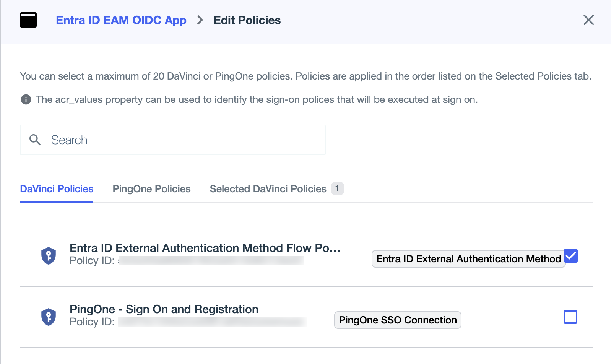Click the count badge on Selected DaVinci Policies

pos(337,188)
